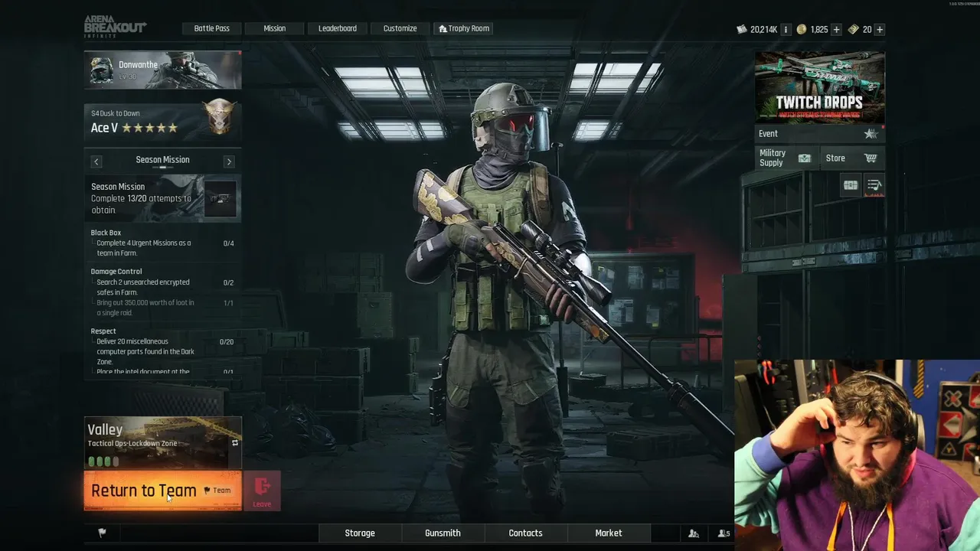Open the team members icon showing 5

[x=724, y=533]
